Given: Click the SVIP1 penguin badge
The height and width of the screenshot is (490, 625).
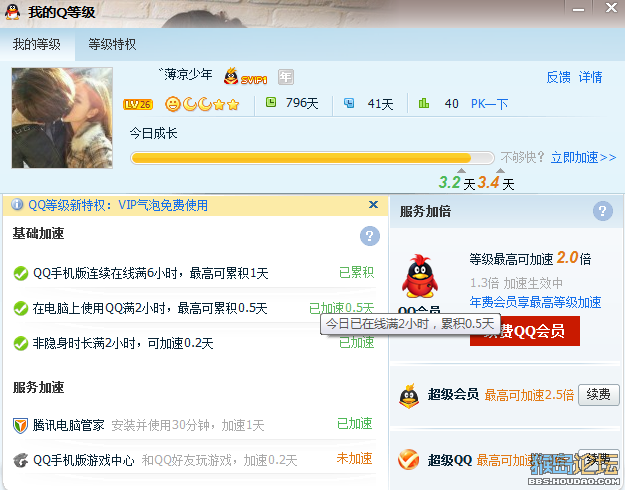Looking at the screenshot, I should coord(245,77).
